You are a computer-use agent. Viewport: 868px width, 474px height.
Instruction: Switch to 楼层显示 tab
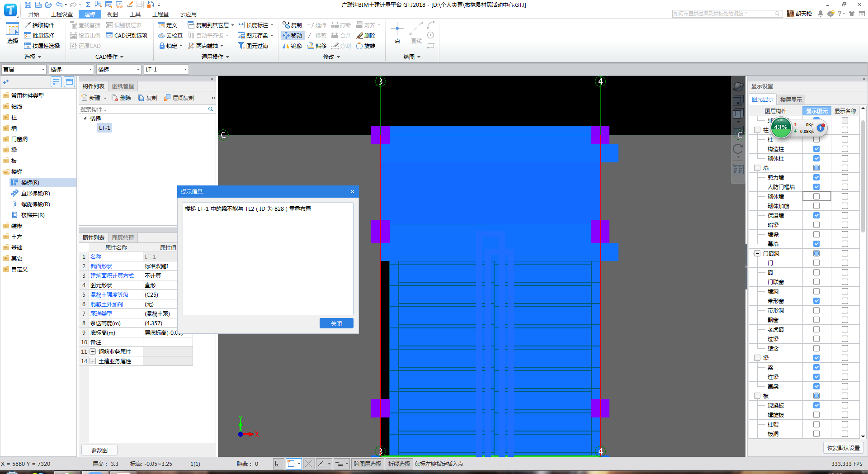pos(791,100)
